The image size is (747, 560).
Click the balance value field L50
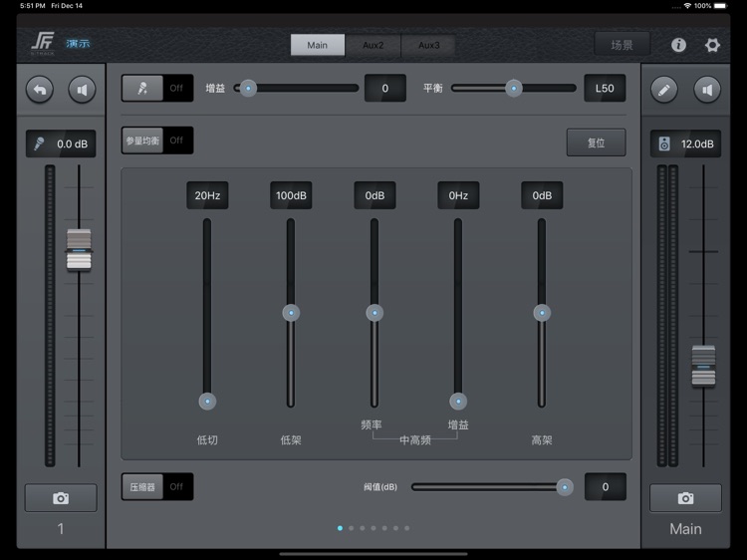[605, 88]
